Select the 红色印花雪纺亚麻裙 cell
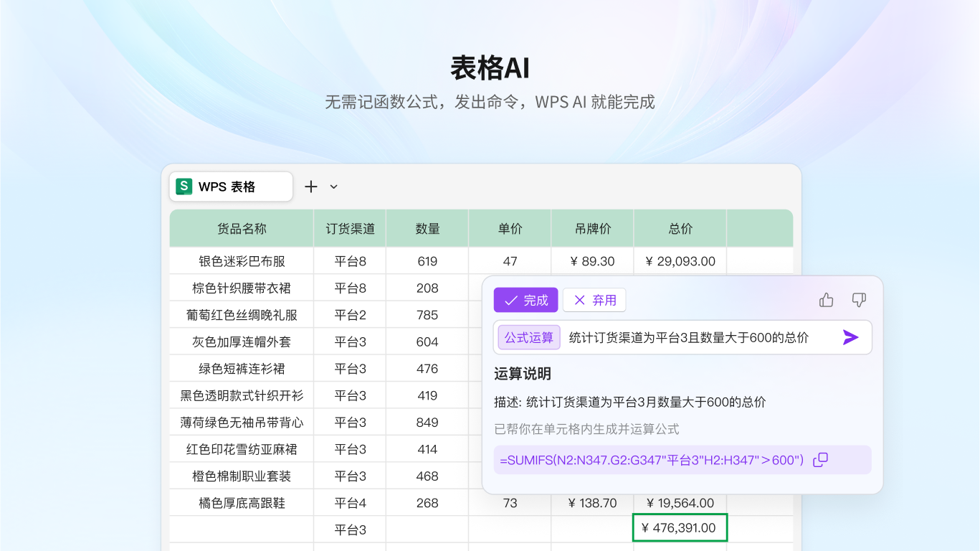Screen dimensions: 980x551 [x=242, y=449]
